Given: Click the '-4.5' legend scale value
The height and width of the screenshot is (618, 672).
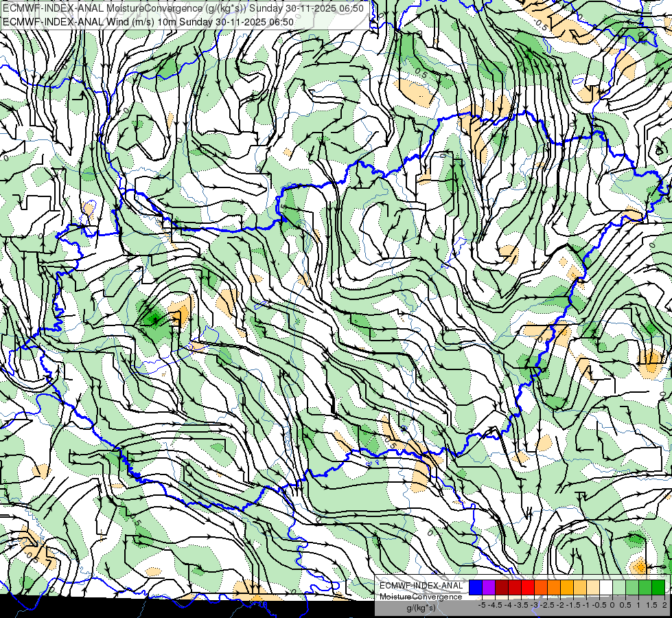Looking at the screenshot, I should click(x=496, y=605).
